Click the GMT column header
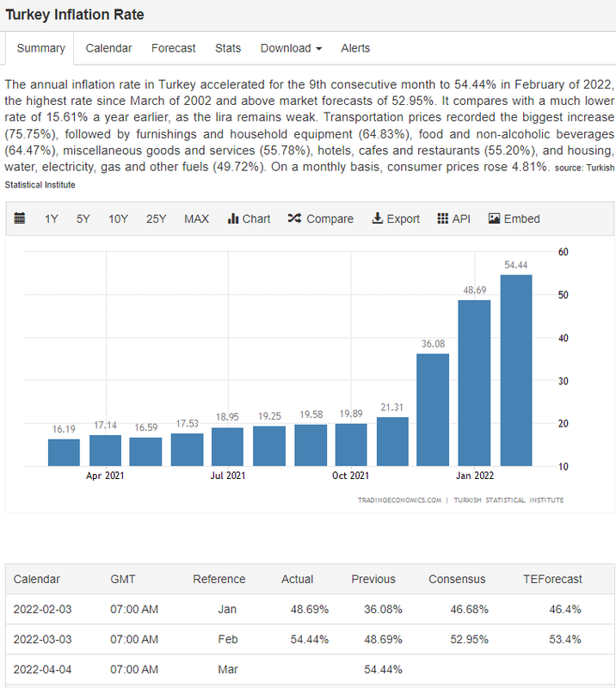Image resolution: width=616 pixels, height=688 pixels. (122, 579)
